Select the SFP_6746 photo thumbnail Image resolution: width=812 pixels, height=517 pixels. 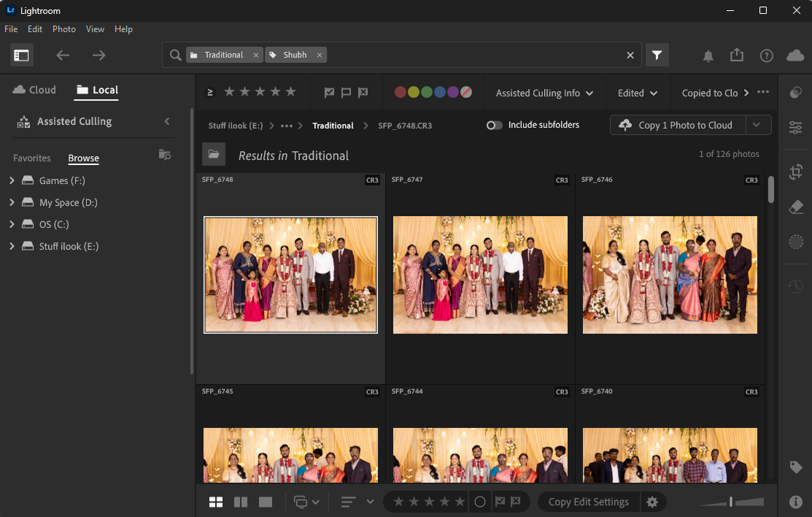670,275
